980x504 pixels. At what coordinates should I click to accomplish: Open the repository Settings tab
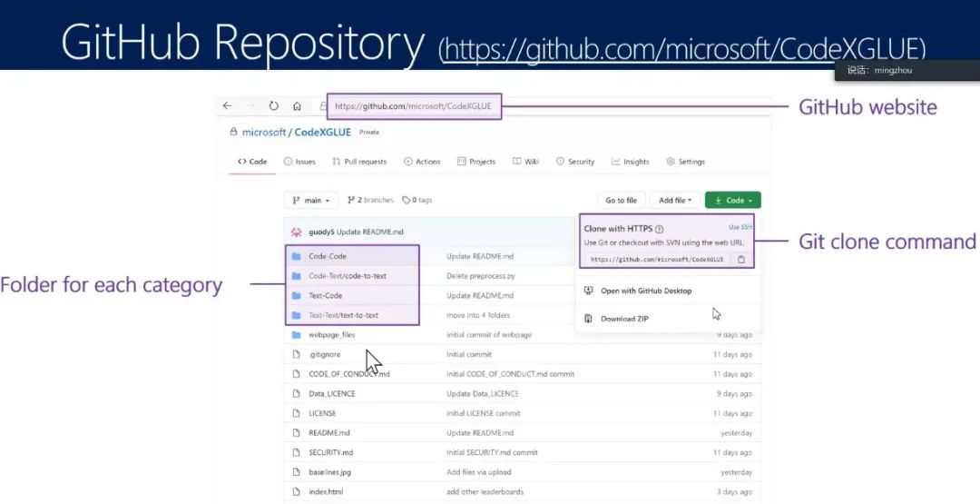tap(685, 162)
